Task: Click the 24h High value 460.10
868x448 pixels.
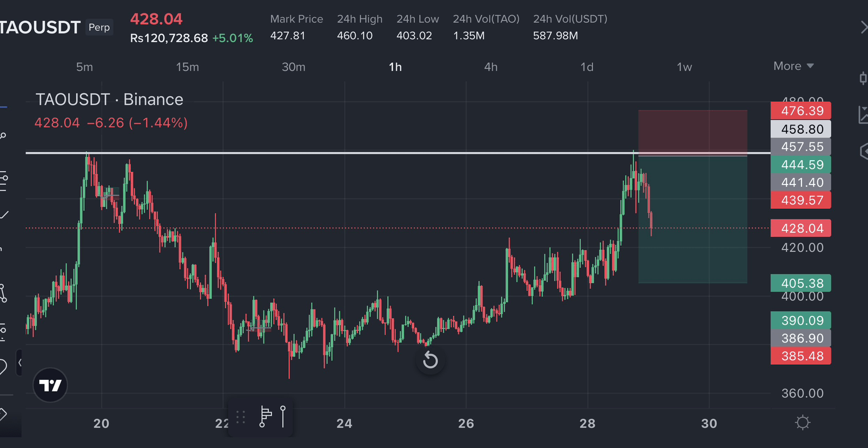Action: [355, 36]
